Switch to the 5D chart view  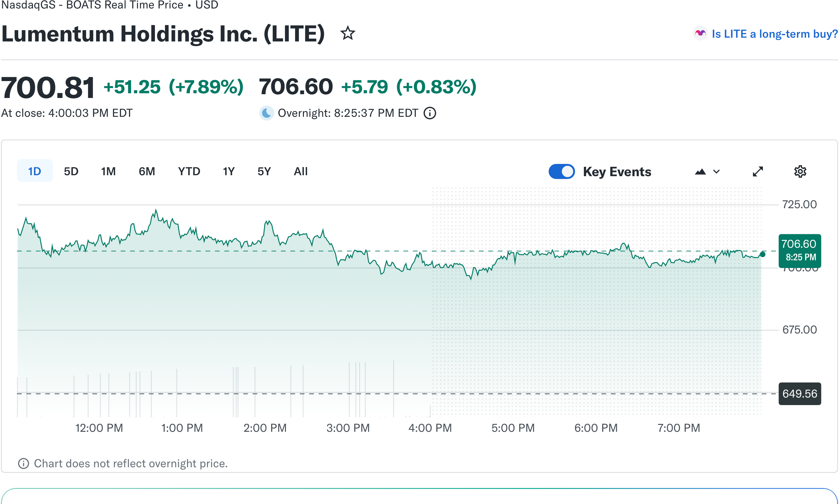[x=71, y=171]
